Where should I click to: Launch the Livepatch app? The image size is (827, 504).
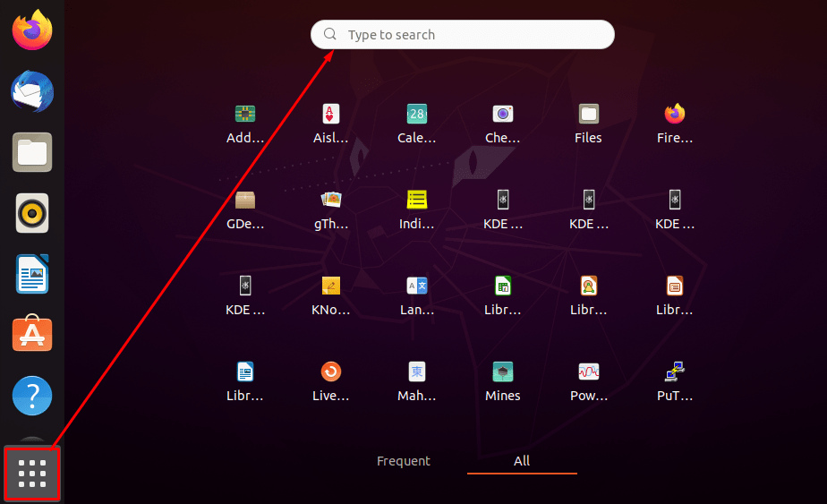[330, 382]
